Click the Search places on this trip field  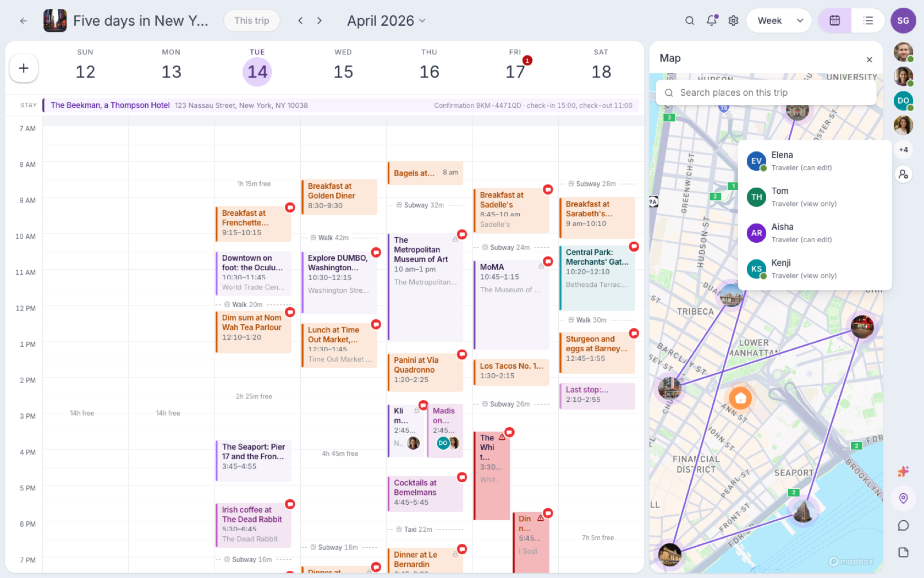766,92
